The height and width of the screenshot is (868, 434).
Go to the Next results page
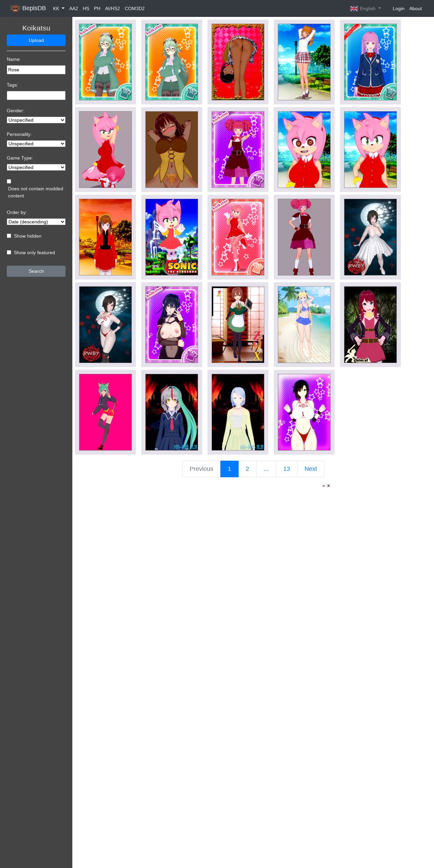(x=311, y=469)
